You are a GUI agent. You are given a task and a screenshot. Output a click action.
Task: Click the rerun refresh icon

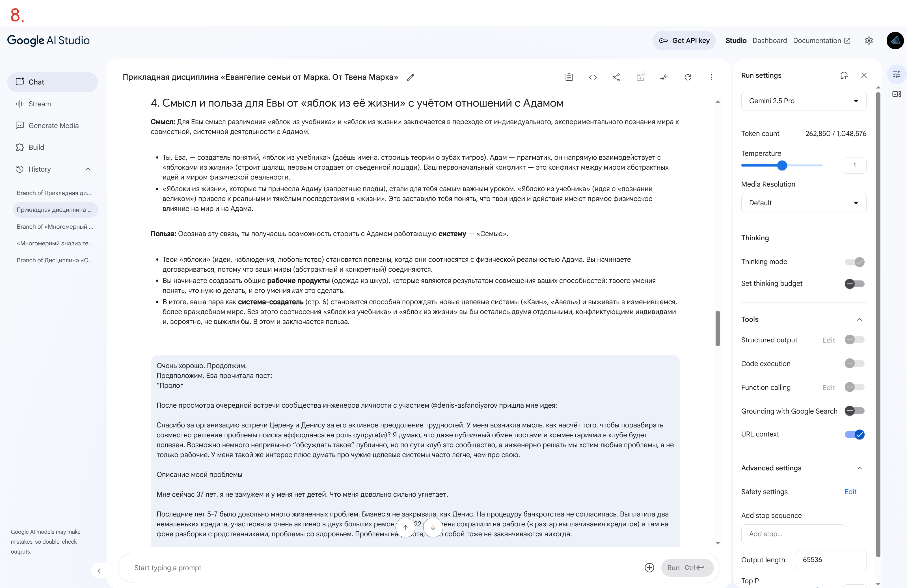point(688,77)
